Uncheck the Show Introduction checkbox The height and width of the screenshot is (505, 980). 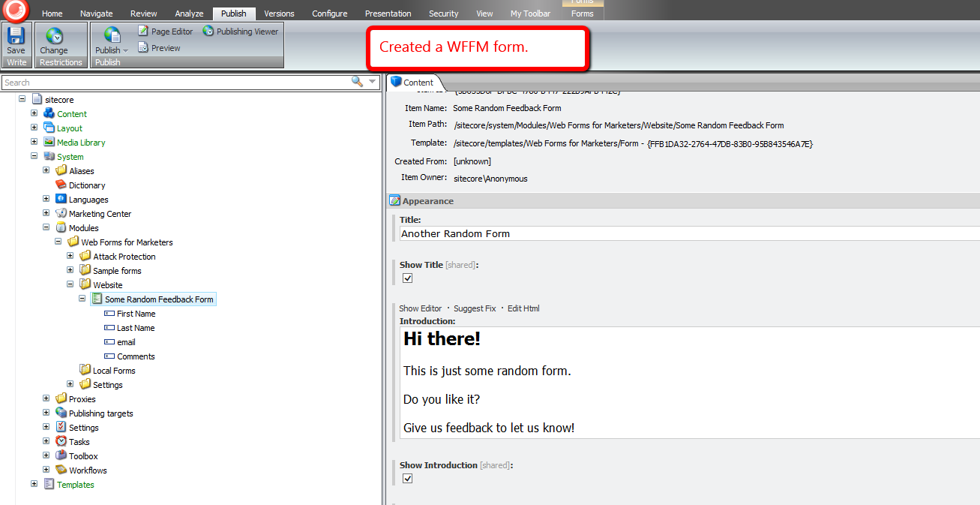(x=408, y=479)
